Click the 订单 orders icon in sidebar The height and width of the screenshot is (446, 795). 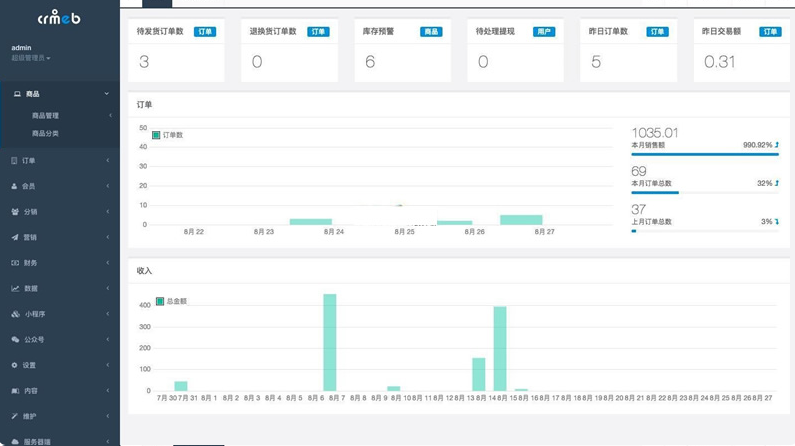click(15, 160)
